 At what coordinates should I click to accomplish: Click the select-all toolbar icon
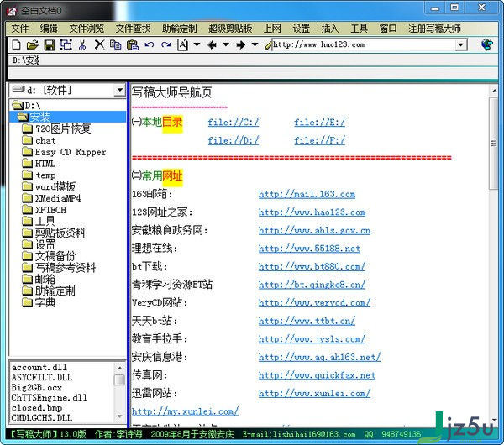(66, 44)
